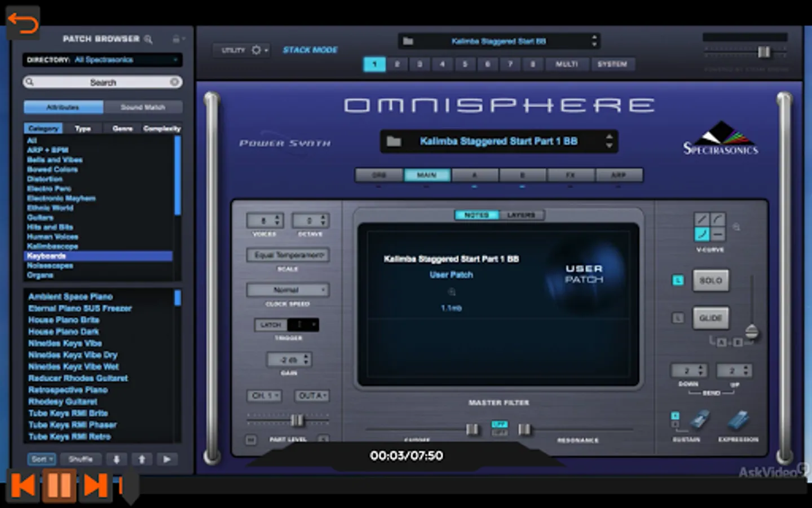Adjust the Part Level slider handle
The height and width of the screenshot is (508, 812).
(297, 421)
